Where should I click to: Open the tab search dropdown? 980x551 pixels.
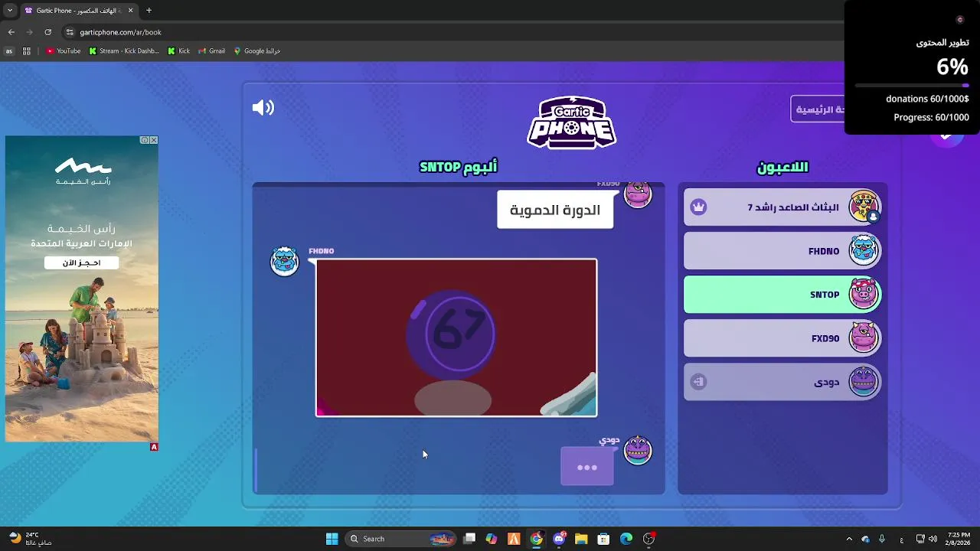pos(9,11)
